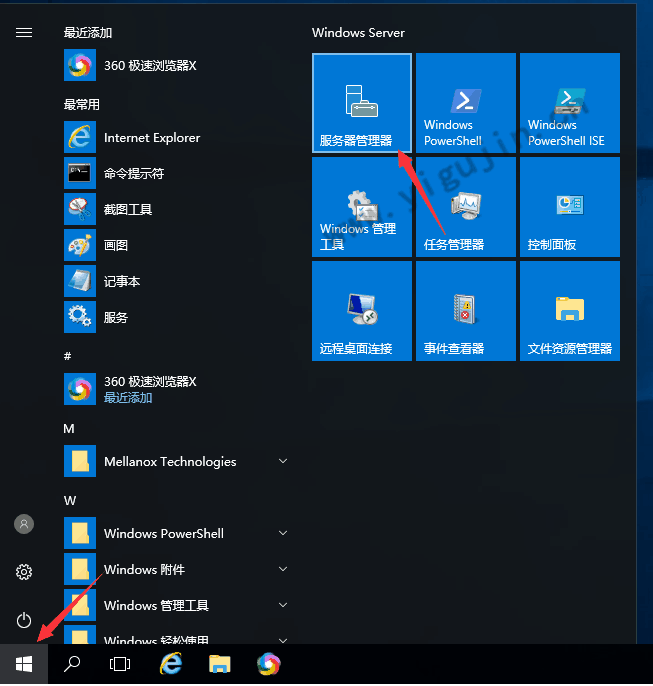The image size is (653, 686).
Task: Expand the Windows PowerShell folder chevron
Action: coord(283,534)
